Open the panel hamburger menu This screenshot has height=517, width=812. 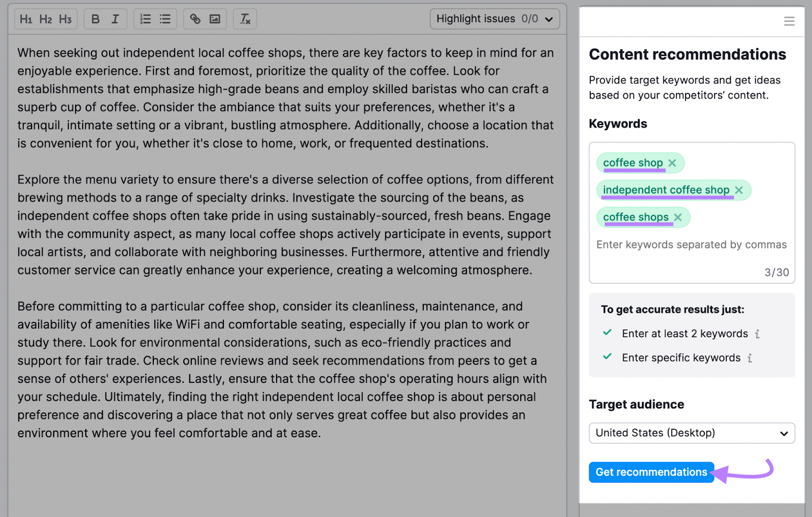pyautogui.click(x=789, y=21)
